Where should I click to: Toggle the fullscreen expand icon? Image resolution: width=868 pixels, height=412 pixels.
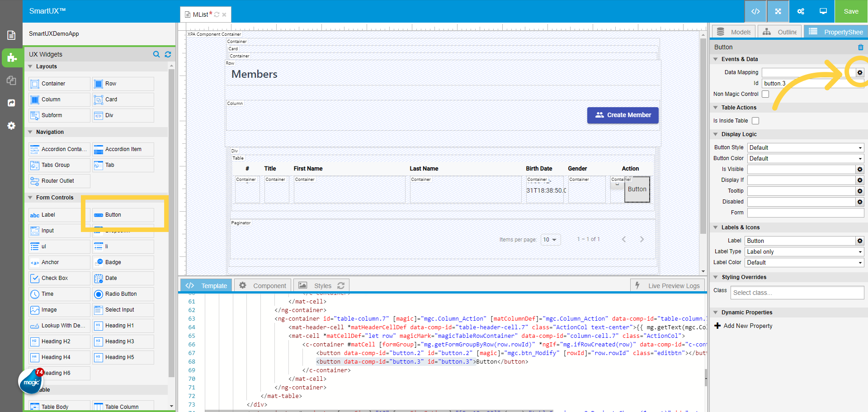pos(778,11)
